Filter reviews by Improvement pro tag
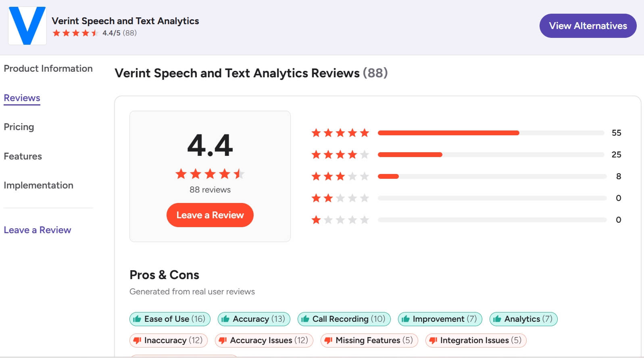 click(x=440, y=319)
